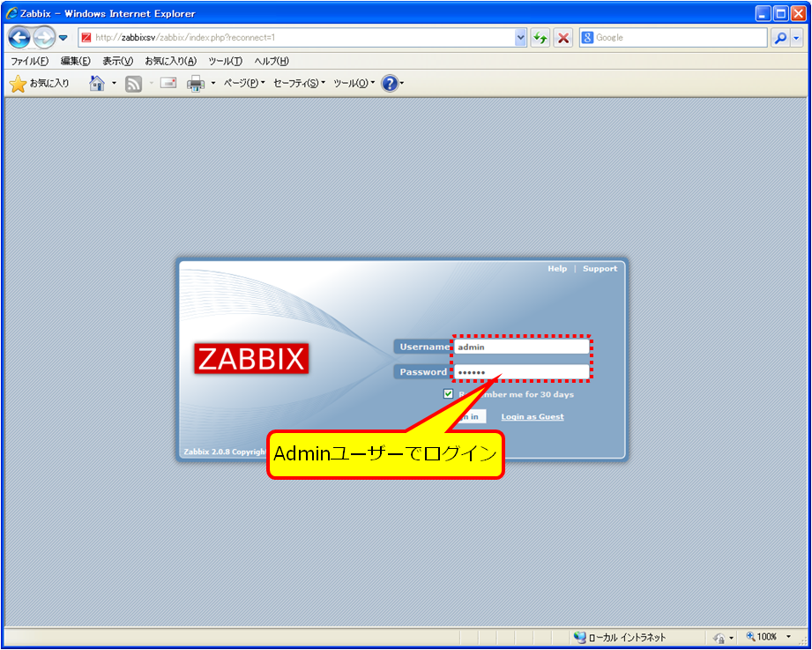Click the browser Forward arrow button

[43, 37]
